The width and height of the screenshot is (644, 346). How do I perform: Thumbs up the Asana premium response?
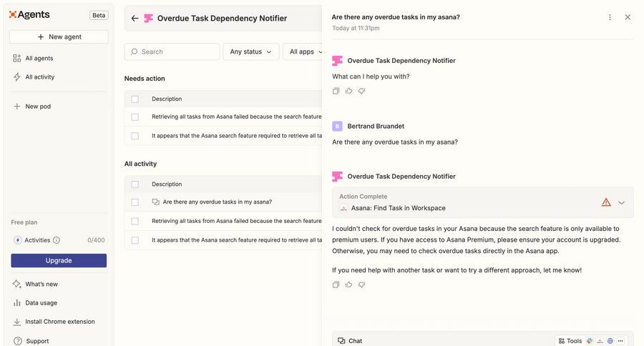point(348,285)
